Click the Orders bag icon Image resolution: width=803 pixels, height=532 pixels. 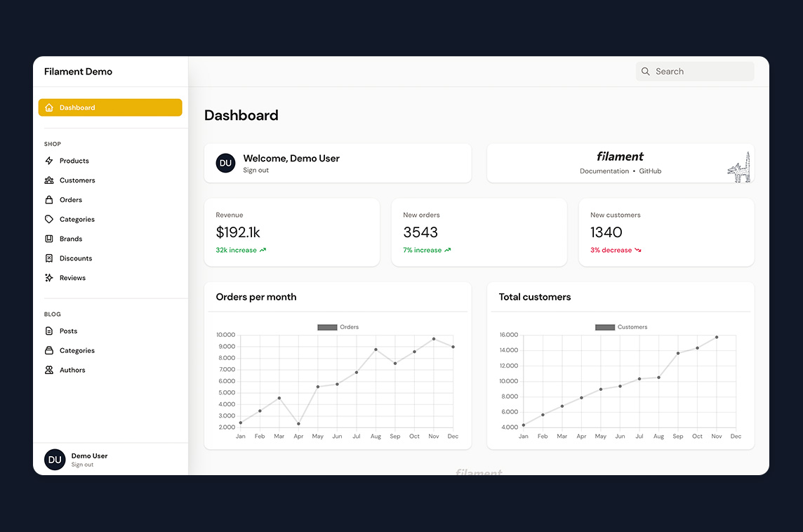point(49,200)
